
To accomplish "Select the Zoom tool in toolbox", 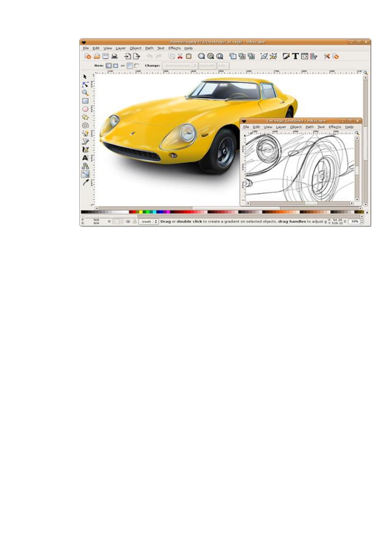I will pos(85,93).
